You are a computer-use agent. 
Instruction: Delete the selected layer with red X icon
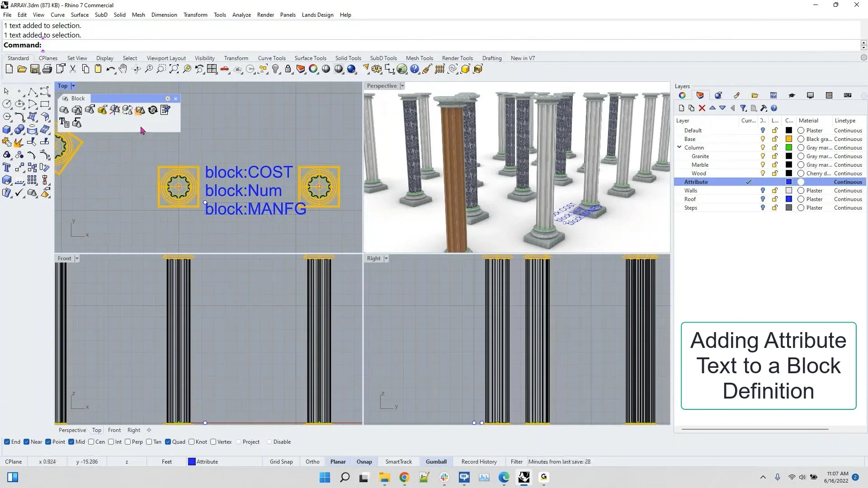tap(702, 108)
